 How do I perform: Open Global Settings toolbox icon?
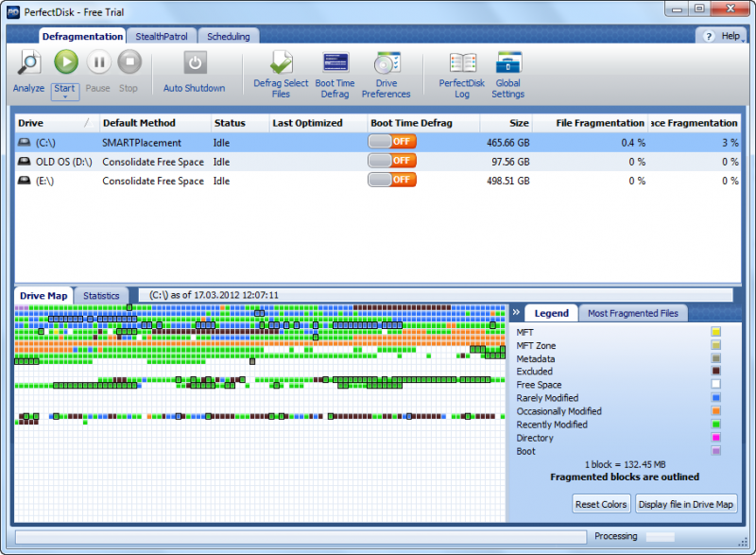(508, 62)
